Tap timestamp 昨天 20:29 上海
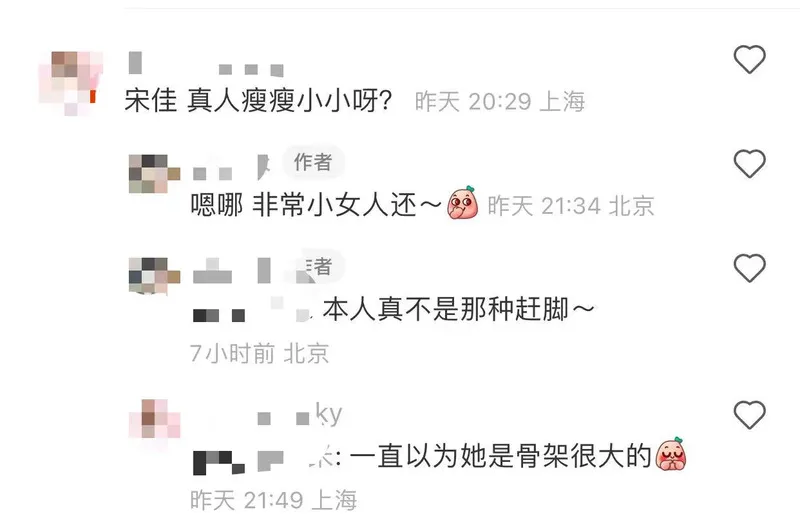 (x=499, y=102)
